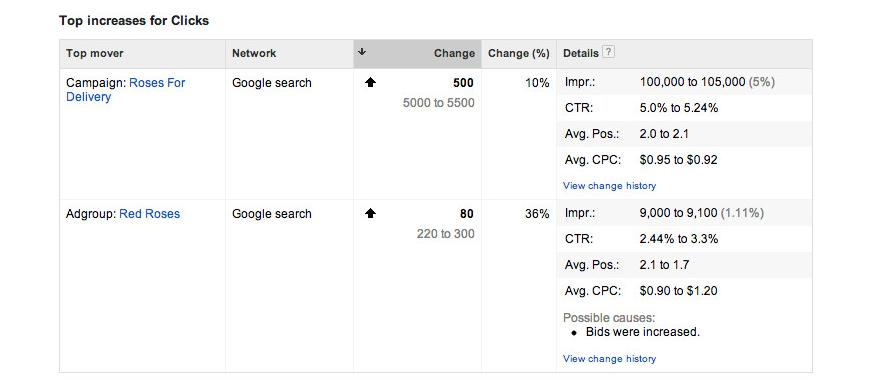View change history for Red Roses adgroup
The width and height of the screenshot is (870, 380).
click(x=609, y=359)
